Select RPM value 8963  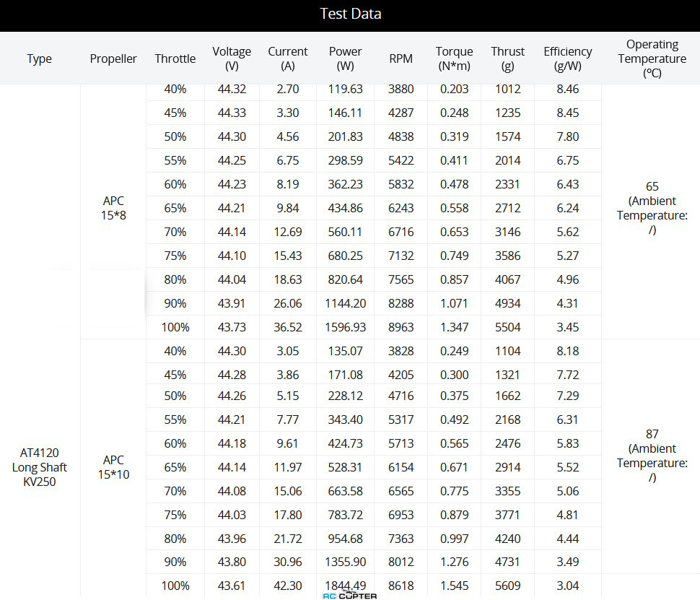click(401, 327)
